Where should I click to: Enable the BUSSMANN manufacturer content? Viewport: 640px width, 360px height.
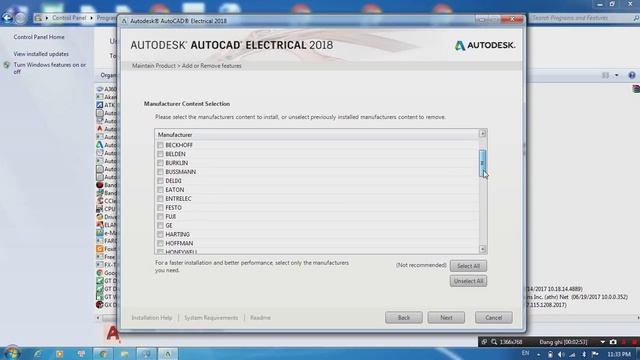pyautogui.click(x=160, y=172)
